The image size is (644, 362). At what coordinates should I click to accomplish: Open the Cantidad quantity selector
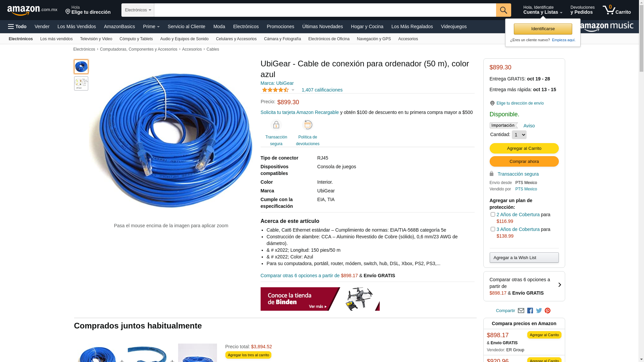pyautogui.click(x=519, y=135)
